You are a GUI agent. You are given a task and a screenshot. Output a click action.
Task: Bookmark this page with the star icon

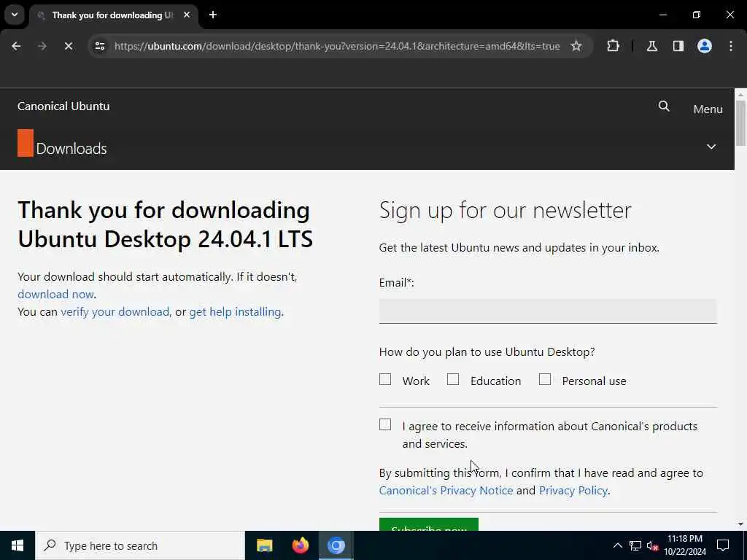tap(576, 46)
